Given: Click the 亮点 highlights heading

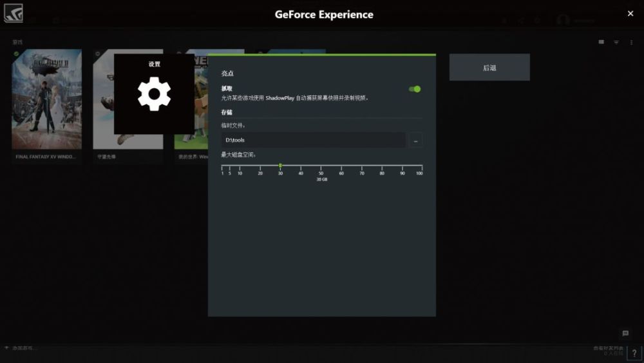Looking at the screenshot, I should [227, 74].
